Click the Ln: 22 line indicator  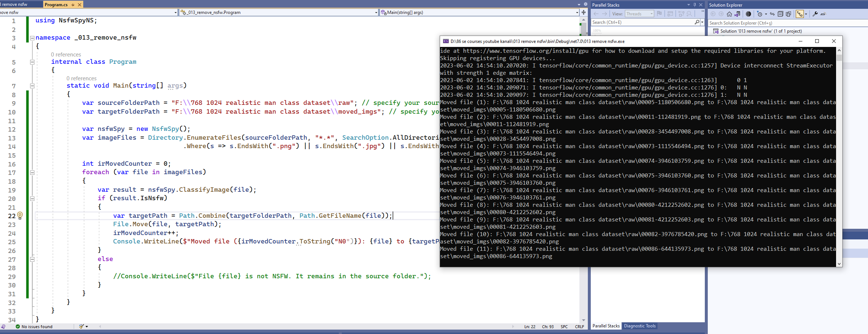530,327
